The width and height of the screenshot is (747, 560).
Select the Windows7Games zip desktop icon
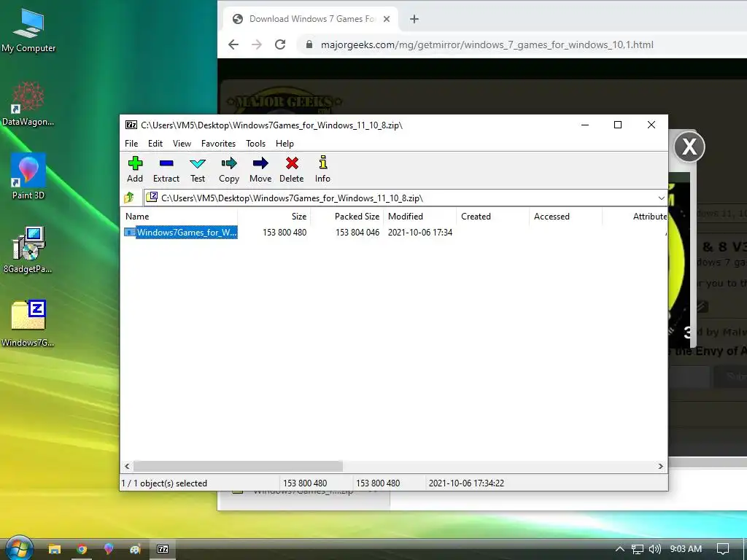point(28,323)
